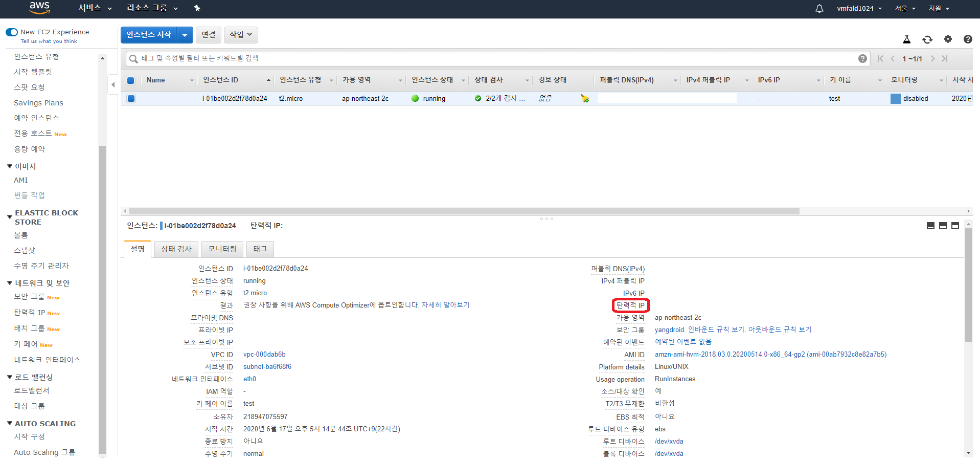Image resolution: width=980 pixels, height=461 pixels.
Task: Collapse the 네트워크 및 보안 section
Action: coord(10,283)
